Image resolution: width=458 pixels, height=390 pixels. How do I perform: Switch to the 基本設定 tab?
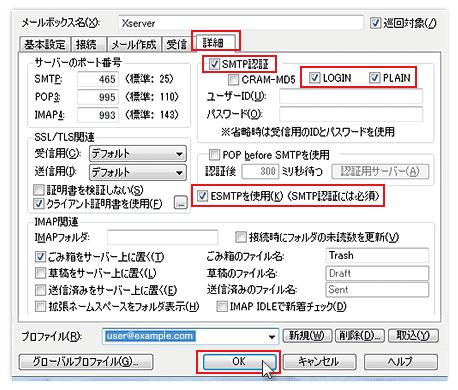click(45, 44)
